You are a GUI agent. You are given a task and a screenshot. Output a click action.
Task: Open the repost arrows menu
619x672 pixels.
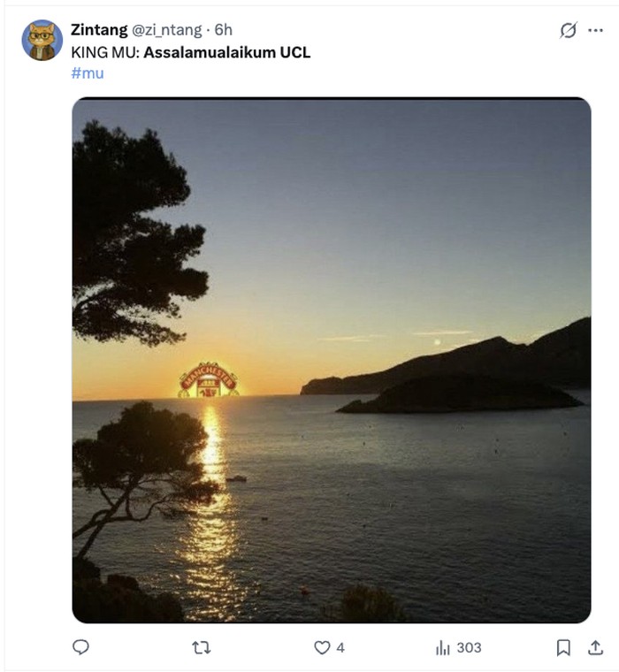click(x=201, y=647)
